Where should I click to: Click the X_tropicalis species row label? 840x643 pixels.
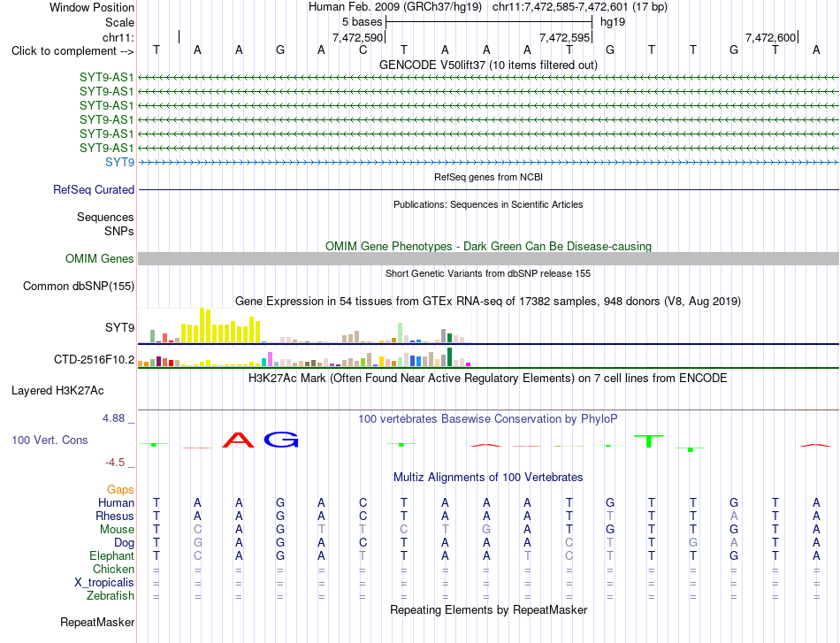[104, 583]
